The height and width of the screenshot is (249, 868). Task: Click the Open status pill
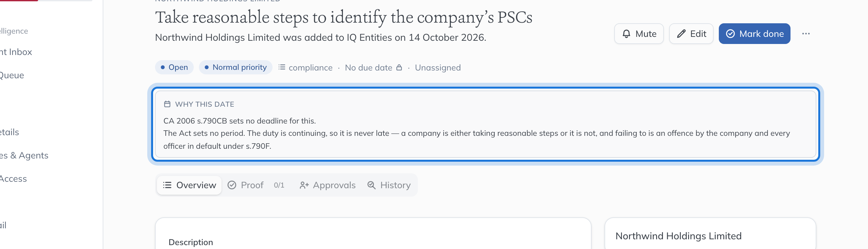coord(174,67)
